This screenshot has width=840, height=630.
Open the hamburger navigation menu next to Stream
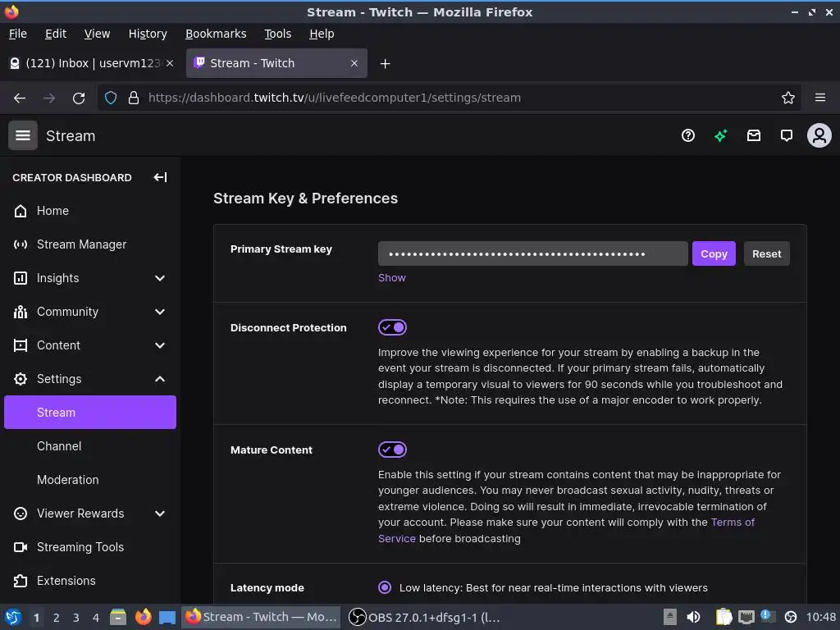(22, 135)
